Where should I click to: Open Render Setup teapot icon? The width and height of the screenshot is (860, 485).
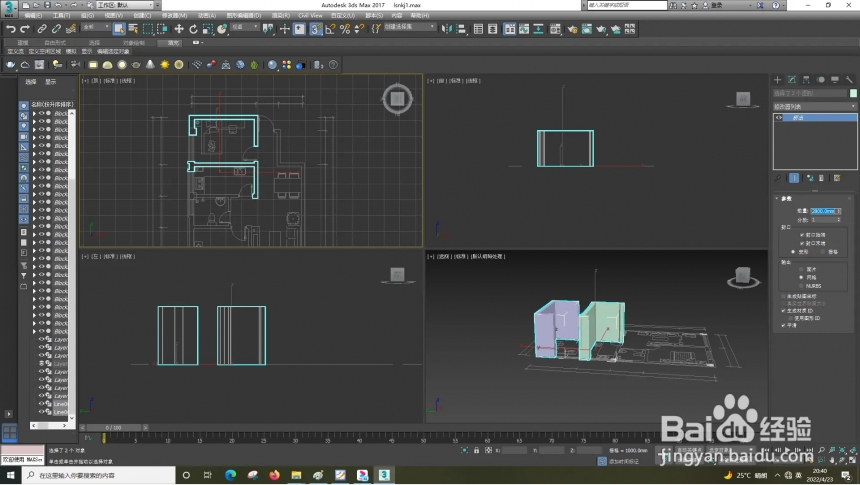(x=572, y=29)
